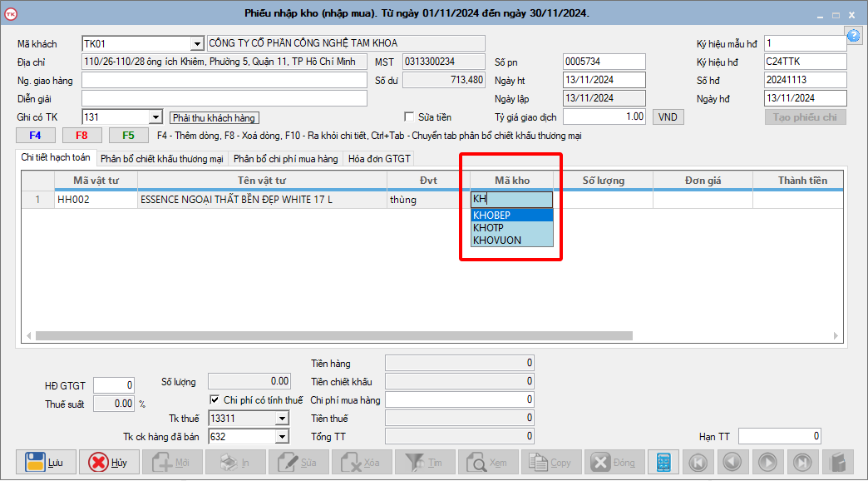Click the exit door icon

(x=837, y=462)
